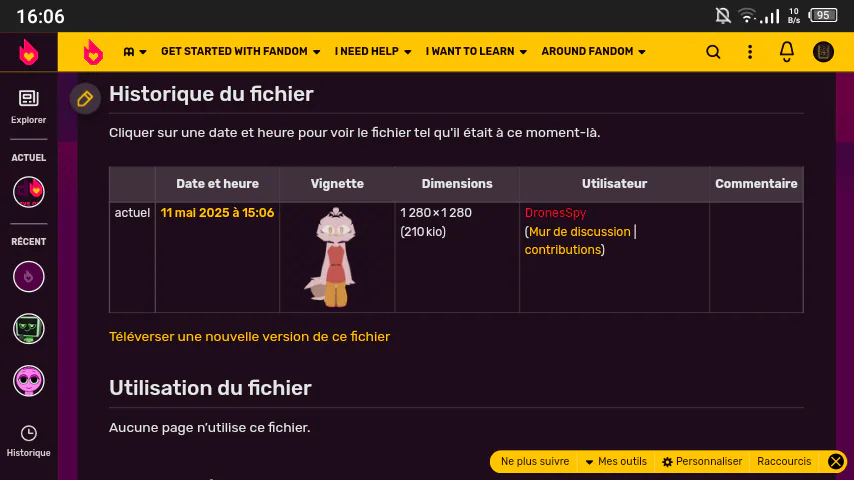Expand the wiki emblem dropdown in navbar
This screenshot has height=480, width=854.
click(x=135, y=52)
